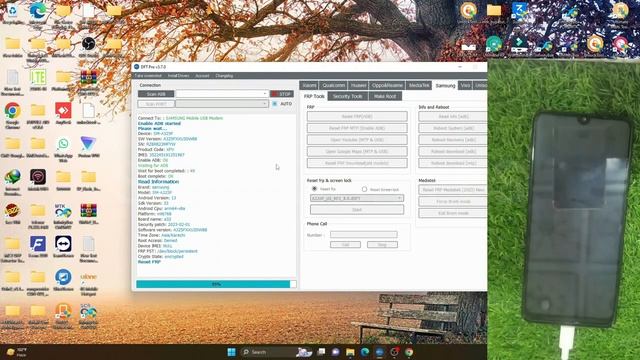Open the Ufone desktop shortcut
Viewport: 640px width, 360px height.
coord(89,278)
